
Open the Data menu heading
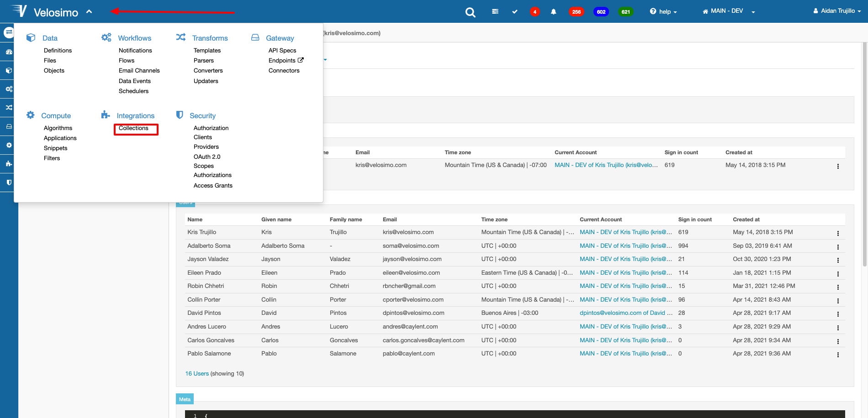(50, 38)
